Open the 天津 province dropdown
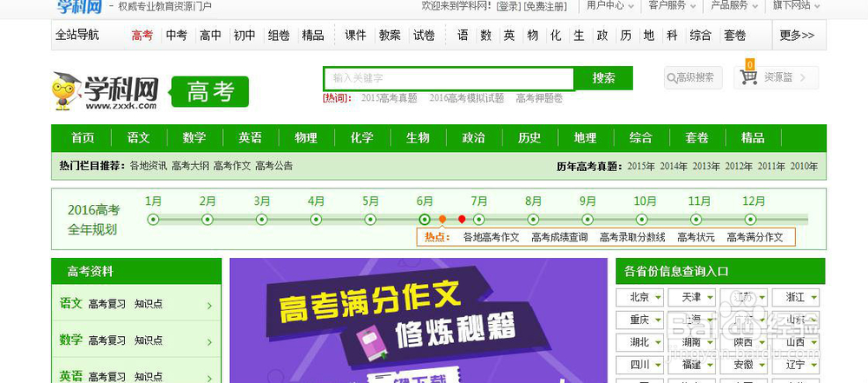The width and height of the screenshot is (868, 383). (692, 297)
